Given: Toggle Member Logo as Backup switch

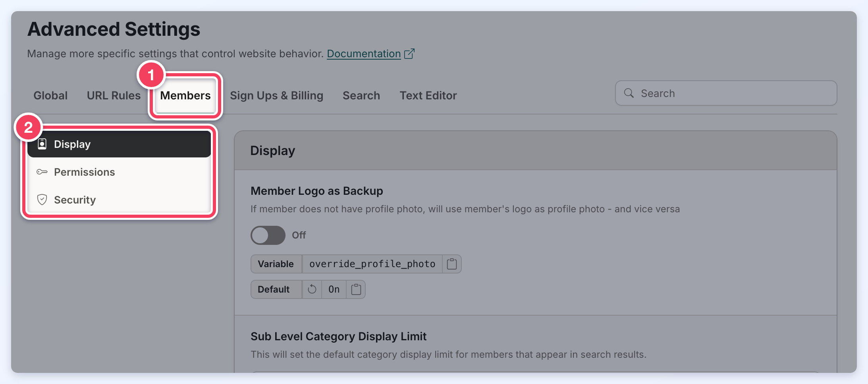Looking at the screenshot, I should 268,235.
